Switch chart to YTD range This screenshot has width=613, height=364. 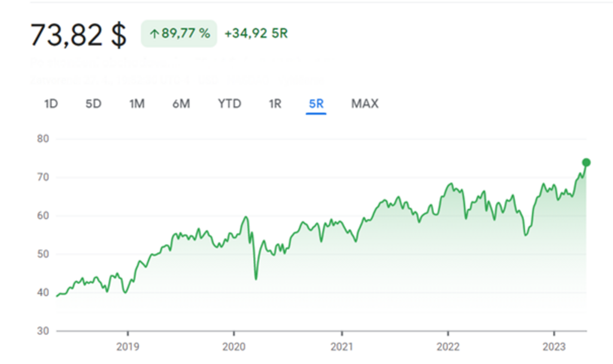[x=229, y=104]
